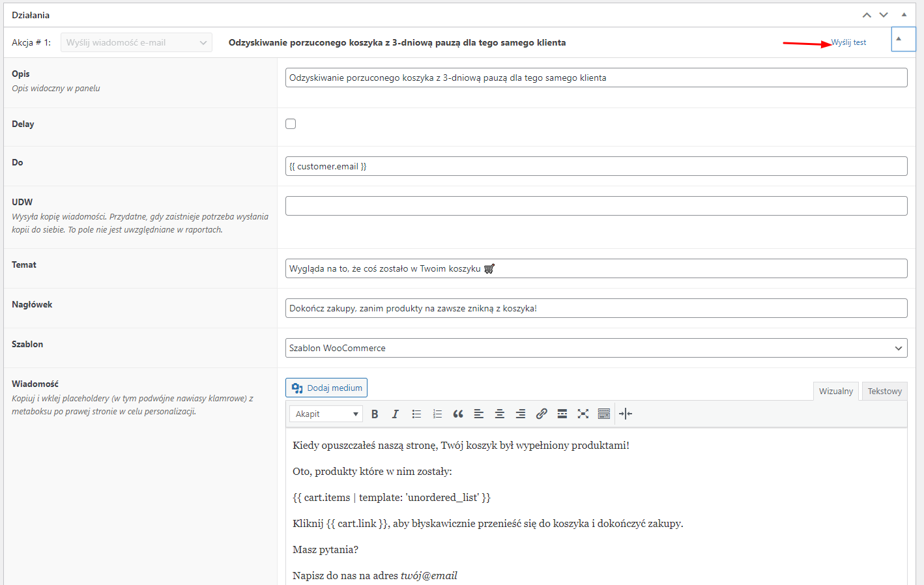Collapse the Akcja #1 panel
The width and height of the screenshot is (924, 585).
pyautogui.click(x=902, y=39)
